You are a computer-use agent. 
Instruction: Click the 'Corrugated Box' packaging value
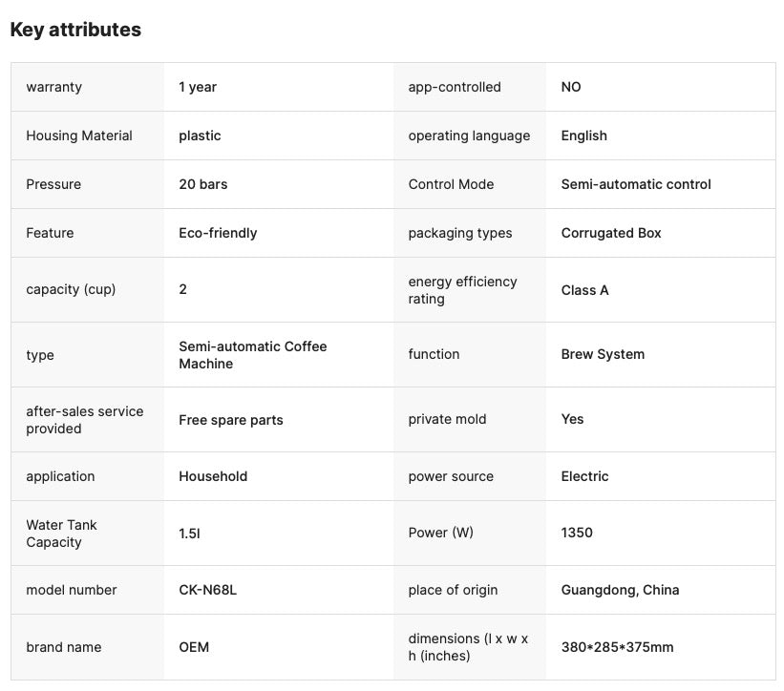click(611, 233)
